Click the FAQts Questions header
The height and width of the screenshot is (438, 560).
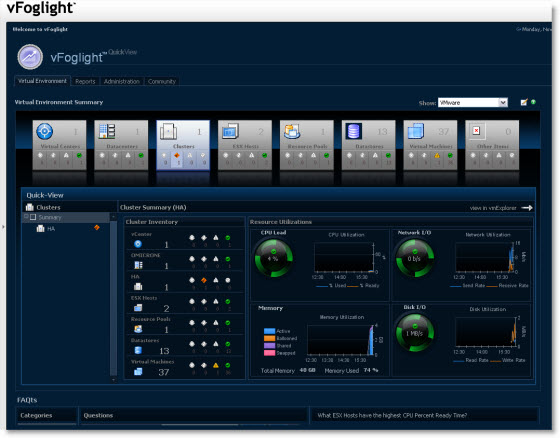coord(98,415)
